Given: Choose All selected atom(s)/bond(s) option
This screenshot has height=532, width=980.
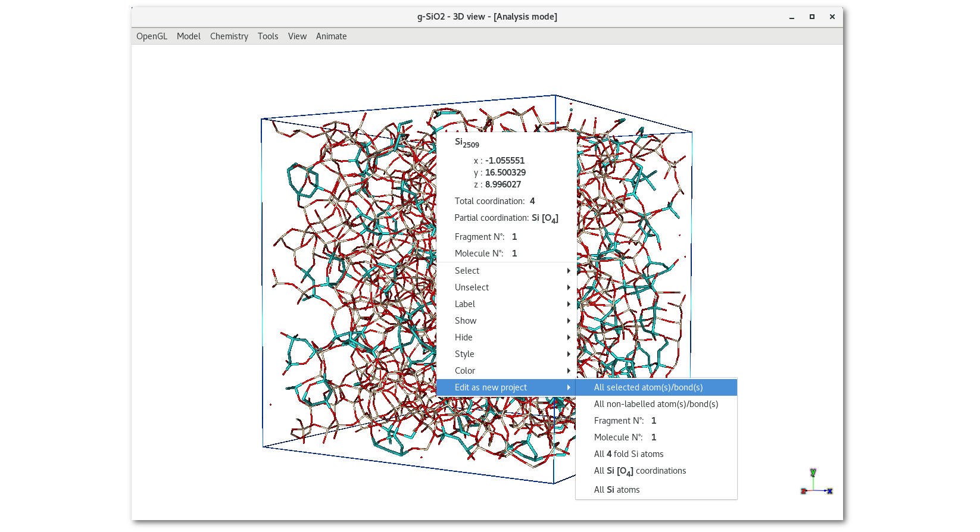Looking at the screenshot, I should tap(648, 387).
